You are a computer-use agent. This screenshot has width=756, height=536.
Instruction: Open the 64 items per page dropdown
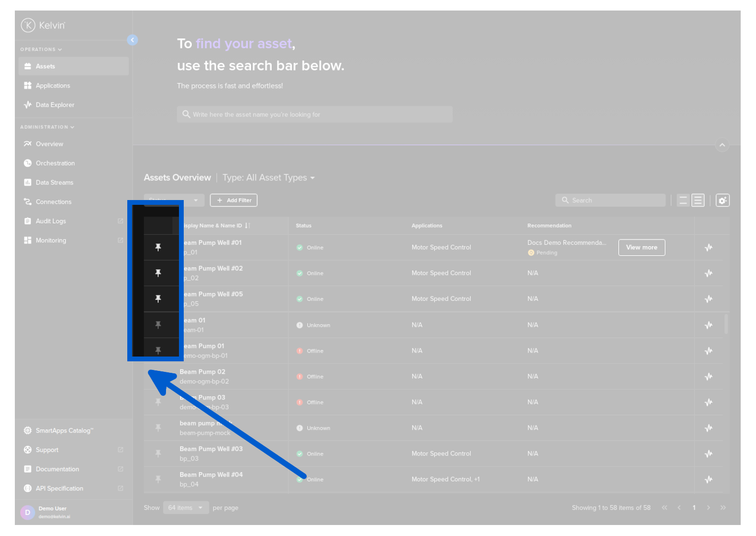(186, 508)
